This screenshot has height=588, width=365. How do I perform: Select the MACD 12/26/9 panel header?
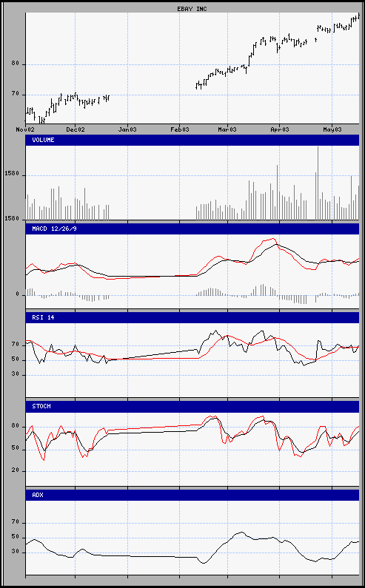(192, 229)
